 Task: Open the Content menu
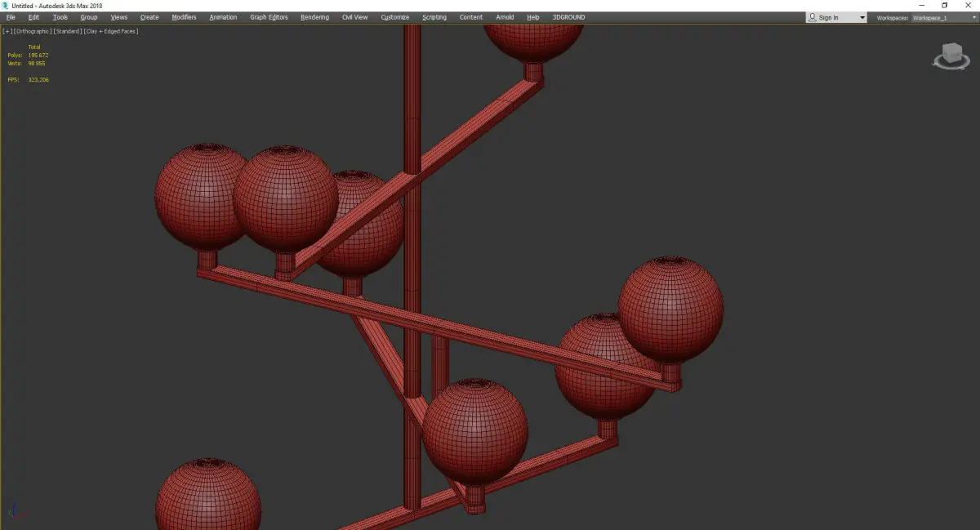coord(471,17)
